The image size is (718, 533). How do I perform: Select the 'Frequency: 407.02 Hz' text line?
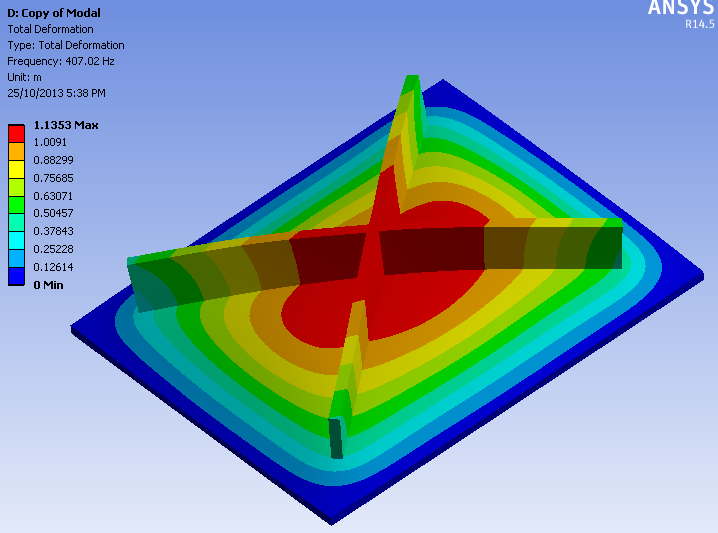click(x=61, y=61)
